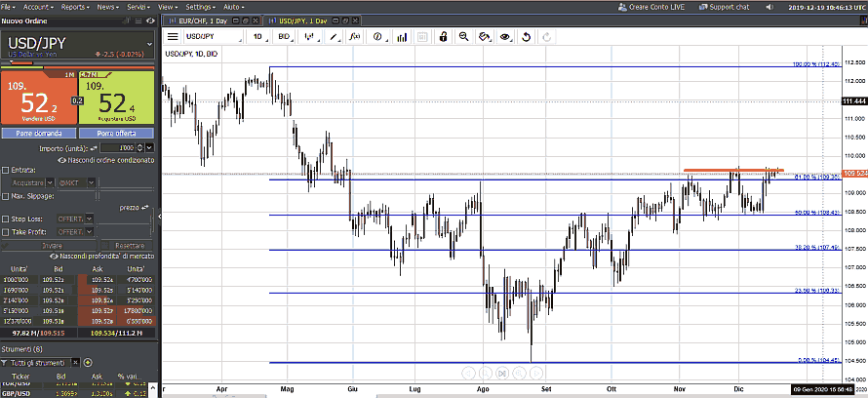The width and height of the screenshot is (868, 398).
Task: Open the indicators f(x) tool
Action: pos(354,36)
